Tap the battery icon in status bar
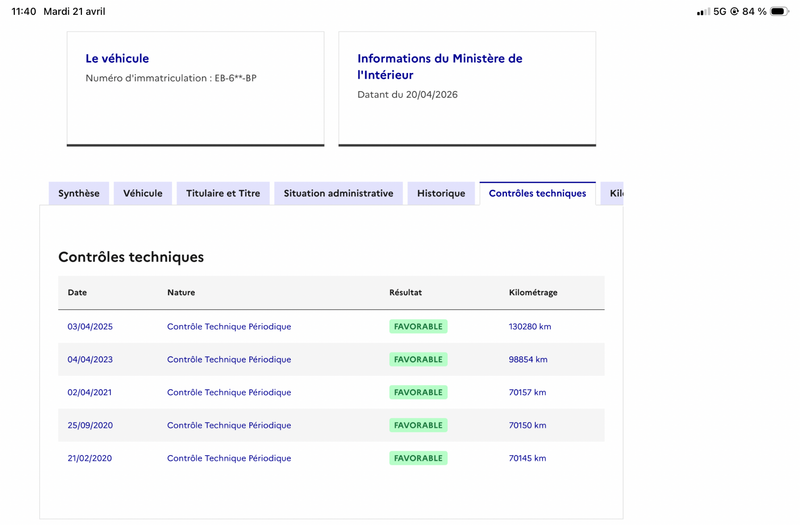800x525 pixels. point(779,11)
